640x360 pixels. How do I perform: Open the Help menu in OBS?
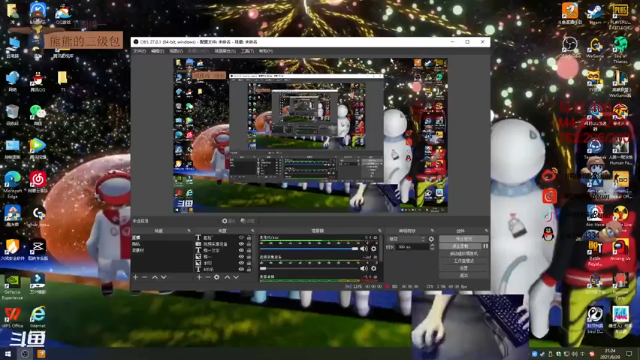266,51
